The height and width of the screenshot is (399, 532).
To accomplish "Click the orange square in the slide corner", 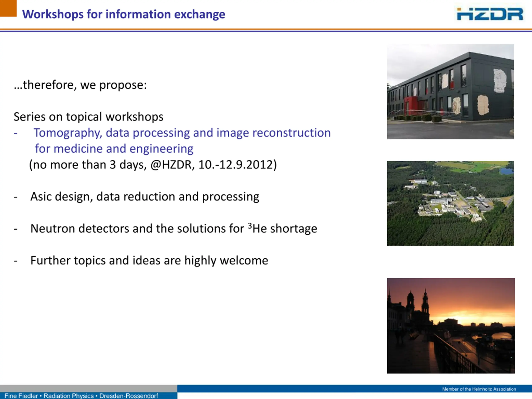I will point(8,8).
